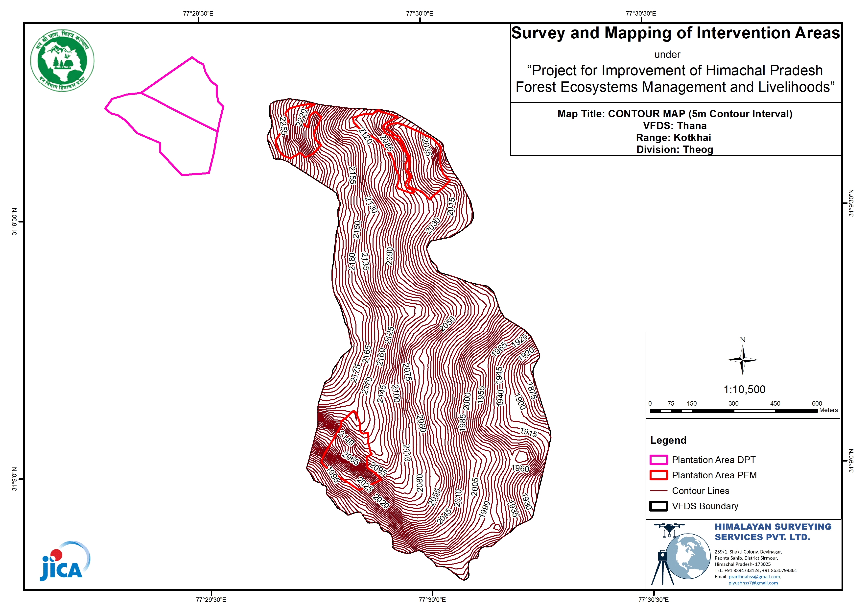The height and width of the screenshot is (614, 868).
Task: Click the 2015 contour label
Action: 451,207
